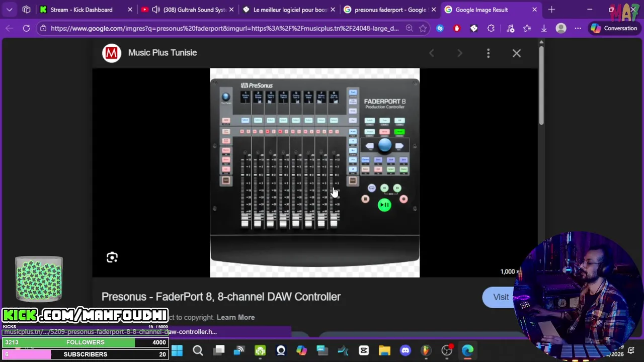Click the Subscribers goal progress bar

[85, 354]
